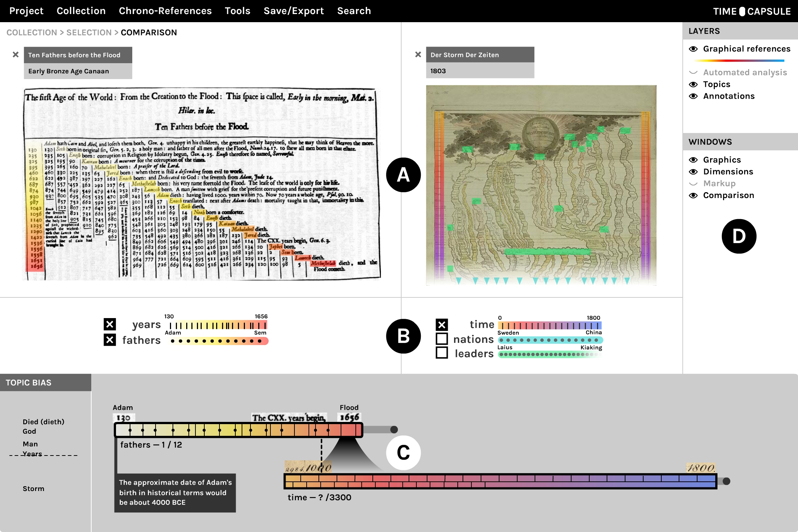Screen dimensions: 798x532
Task: Select the Ten Fathers before the Flood title
Action: tap(78, 55)
